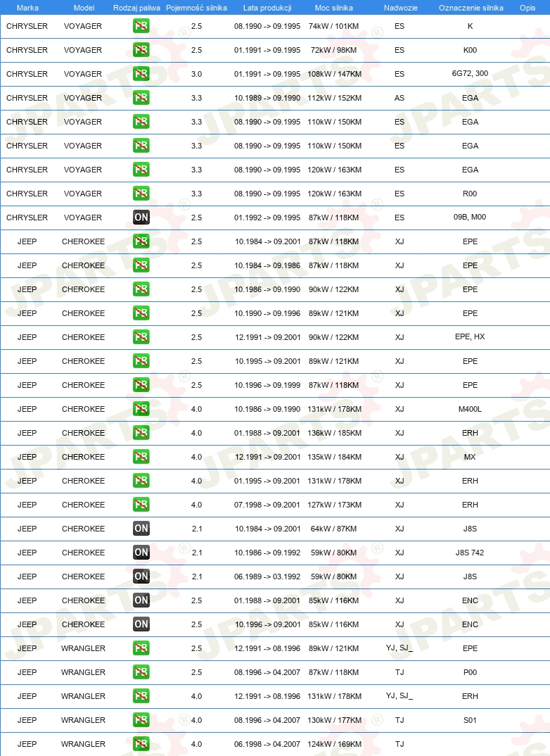Click the engine capacity '3.0'
Viewport: 550px width, 756px height.
pyautogui.click(x=196, y=74)
